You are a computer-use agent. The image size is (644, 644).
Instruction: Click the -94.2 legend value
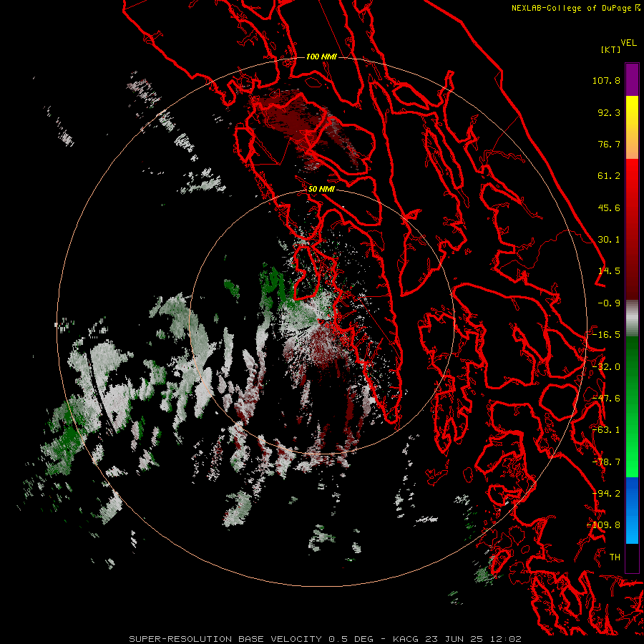coord(606,494)
